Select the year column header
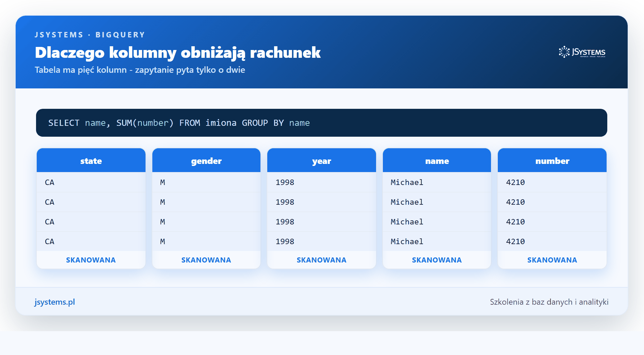644x355 pixels. 322,160
